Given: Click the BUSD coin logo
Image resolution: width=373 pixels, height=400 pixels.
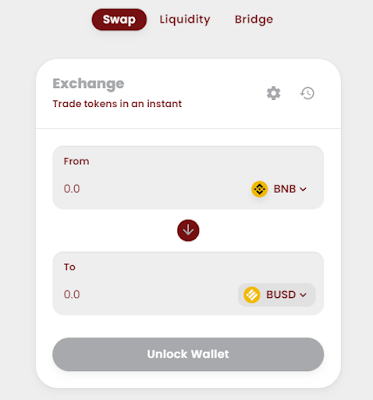Looking at the screenshot, I should coord(252,295).
